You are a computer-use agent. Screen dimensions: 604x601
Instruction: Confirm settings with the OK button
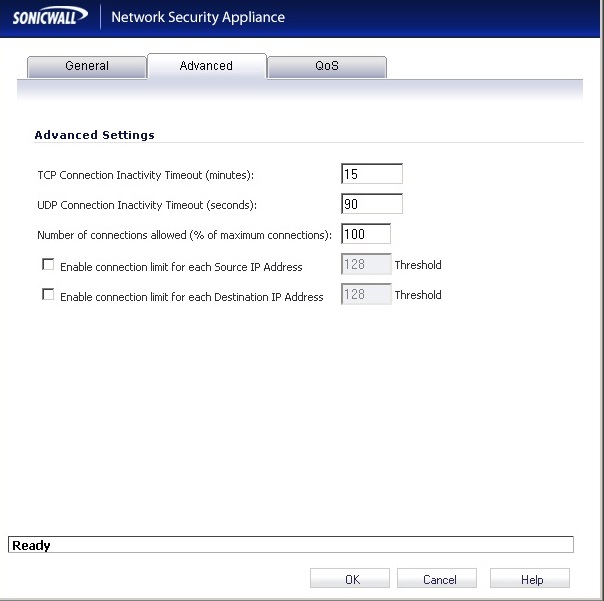click(x=350, y=579)
